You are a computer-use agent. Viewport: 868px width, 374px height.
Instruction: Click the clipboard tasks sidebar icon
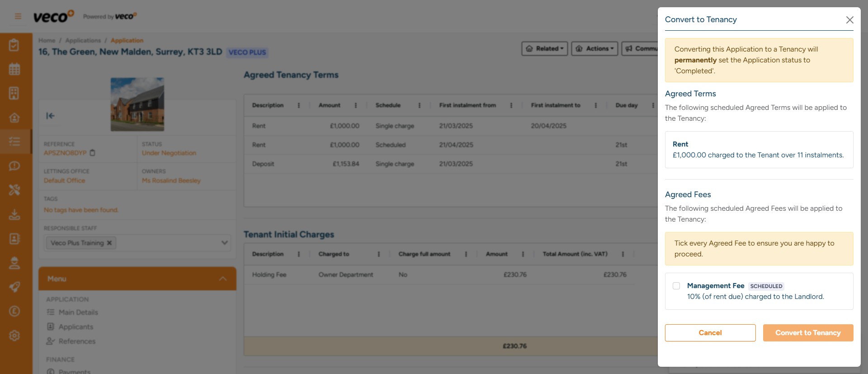14,45
